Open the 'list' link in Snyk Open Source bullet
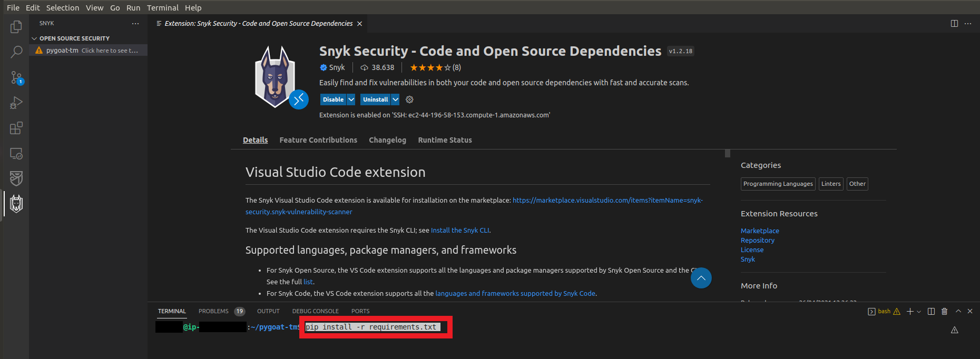Screen dimensions: 980x359 pos(308,282)
